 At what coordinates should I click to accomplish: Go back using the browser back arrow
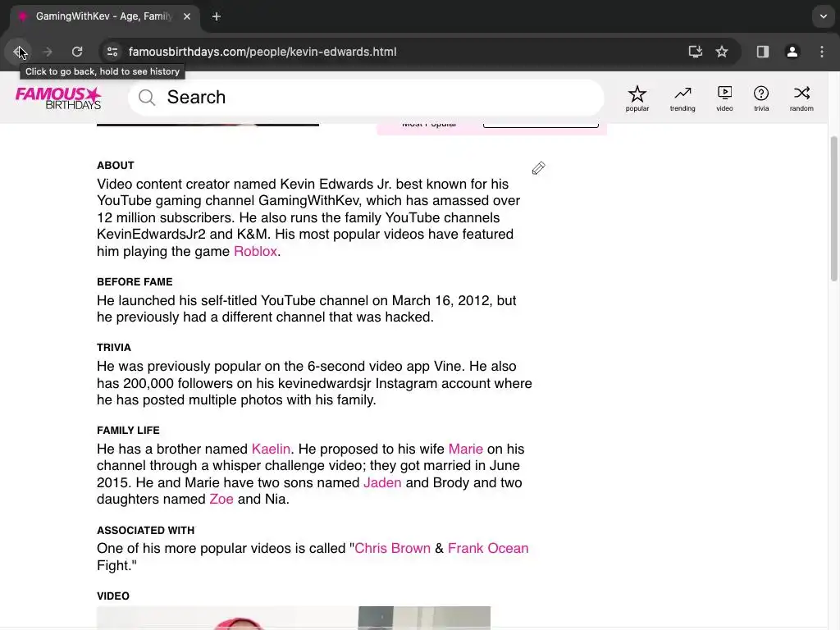[19, 52]
